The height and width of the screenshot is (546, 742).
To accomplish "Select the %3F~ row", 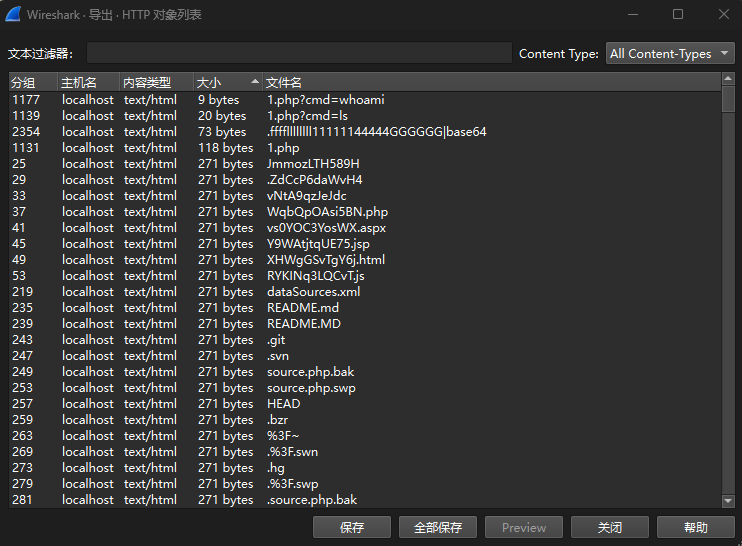I will pos(365,436).
